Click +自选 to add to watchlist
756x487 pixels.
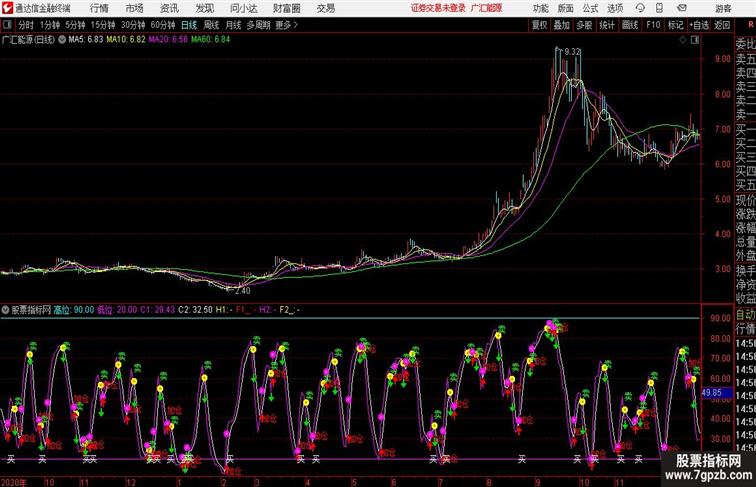click(699, 25)
